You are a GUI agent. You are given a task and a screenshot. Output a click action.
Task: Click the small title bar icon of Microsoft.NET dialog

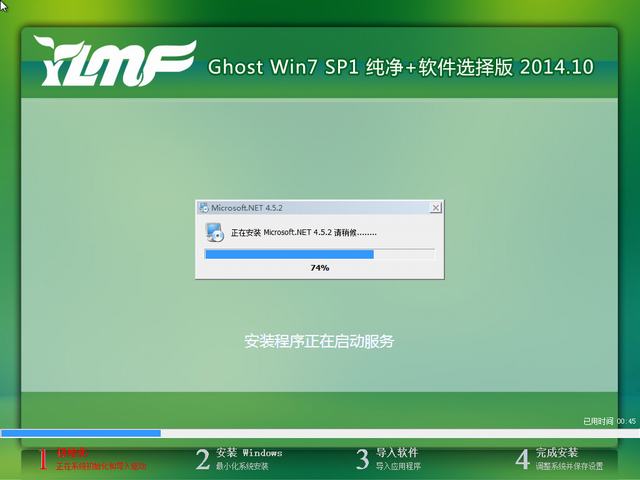(x=204, y=208)
